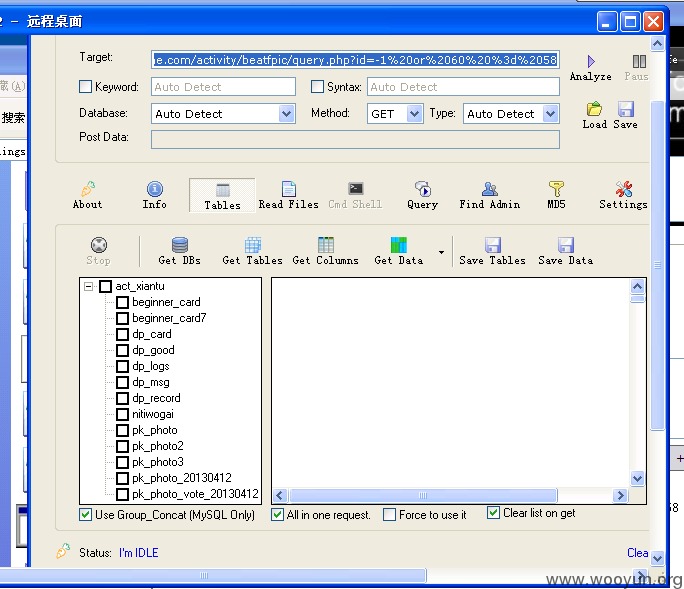
Task: Click the Syntax input field
Action: point(463,87)
